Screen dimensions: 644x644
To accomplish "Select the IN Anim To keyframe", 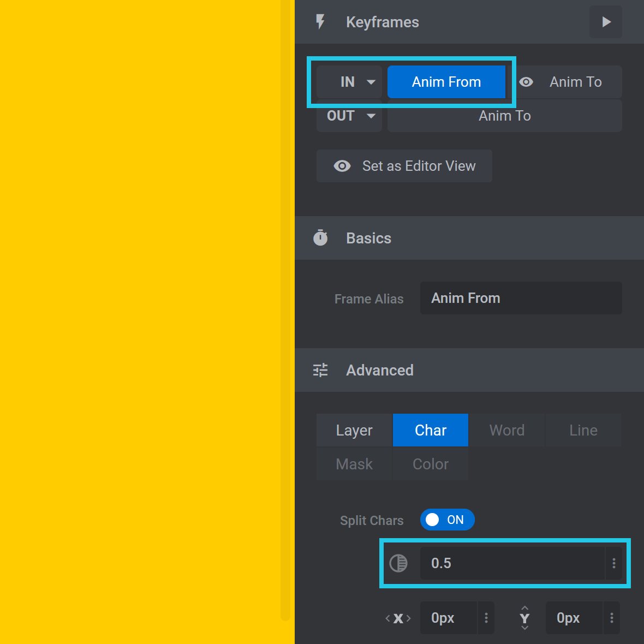I will (576, 82).
